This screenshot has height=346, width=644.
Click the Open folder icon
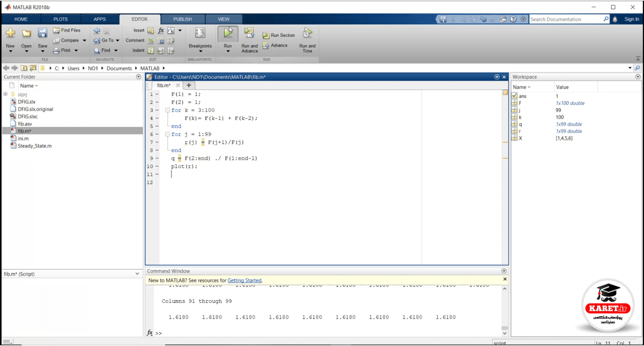point(27,33)
